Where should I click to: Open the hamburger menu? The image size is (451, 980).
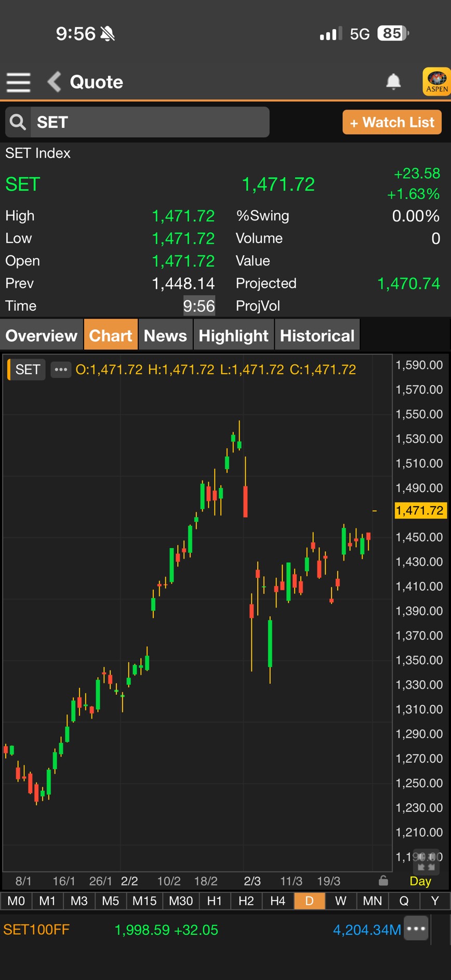18,82
